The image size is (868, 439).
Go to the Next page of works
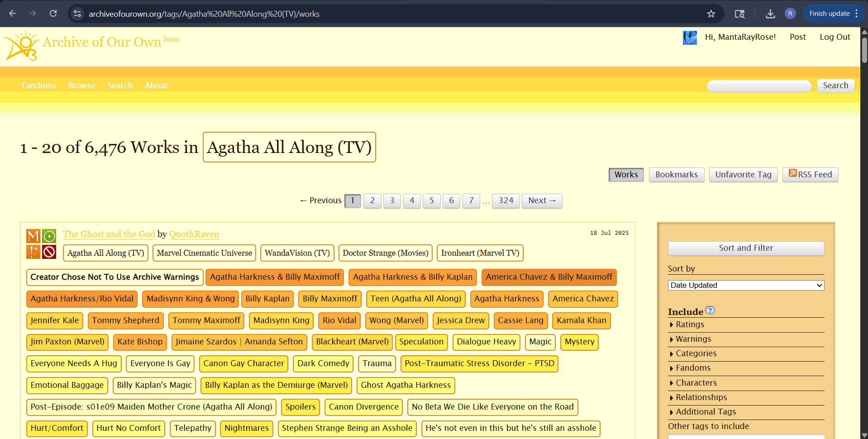click(x=542, y=201)
